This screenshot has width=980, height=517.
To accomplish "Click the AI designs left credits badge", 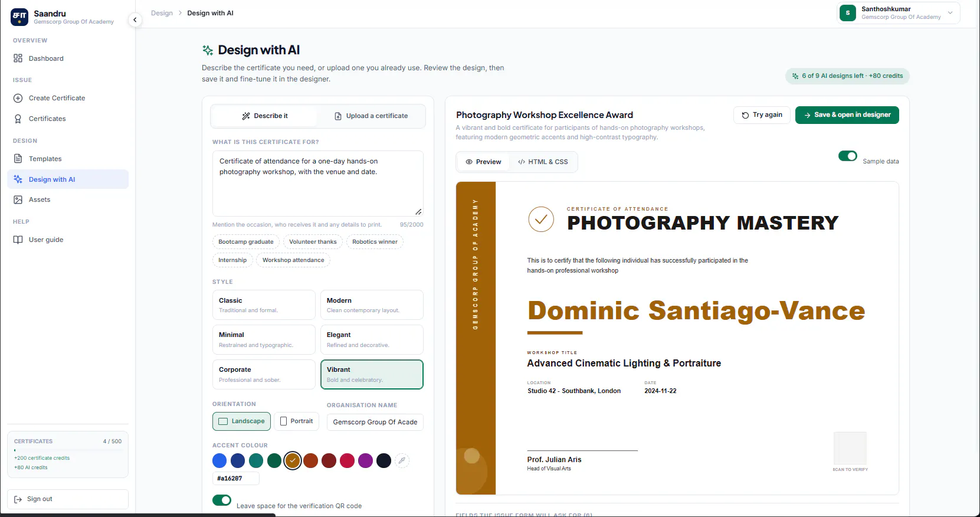I will (847, 76).
